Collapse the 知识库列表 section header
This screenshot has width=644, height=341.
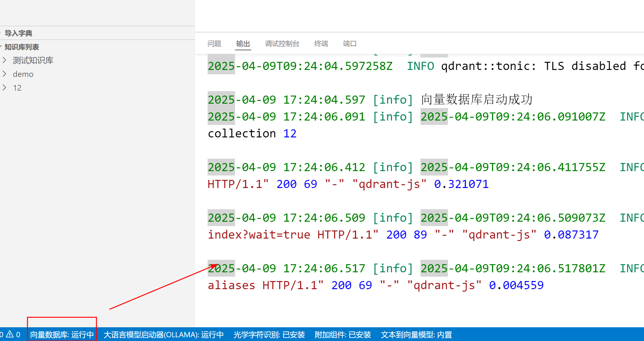coord(22,47)
